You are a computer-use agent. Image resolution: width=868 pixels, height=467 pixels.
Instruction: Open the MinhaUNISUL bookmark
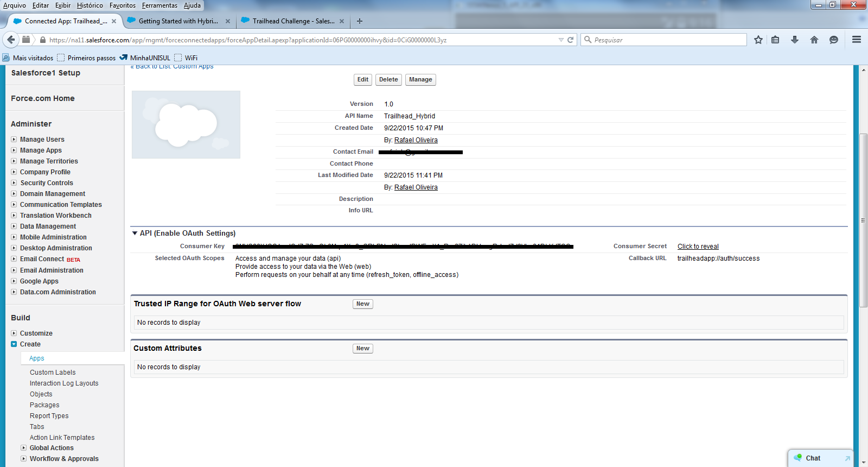pyautogui.click(x=145, y=58)
